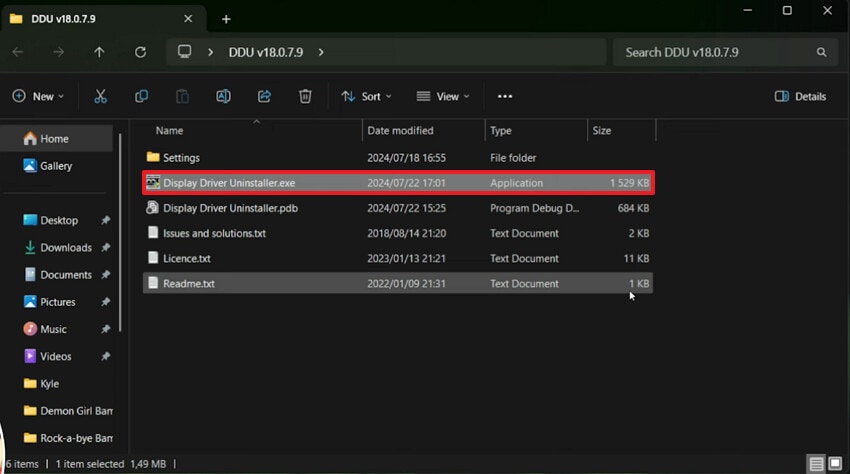Select the Display Driver Uninstaller.pdb file icon

click(x=152, y=208)
